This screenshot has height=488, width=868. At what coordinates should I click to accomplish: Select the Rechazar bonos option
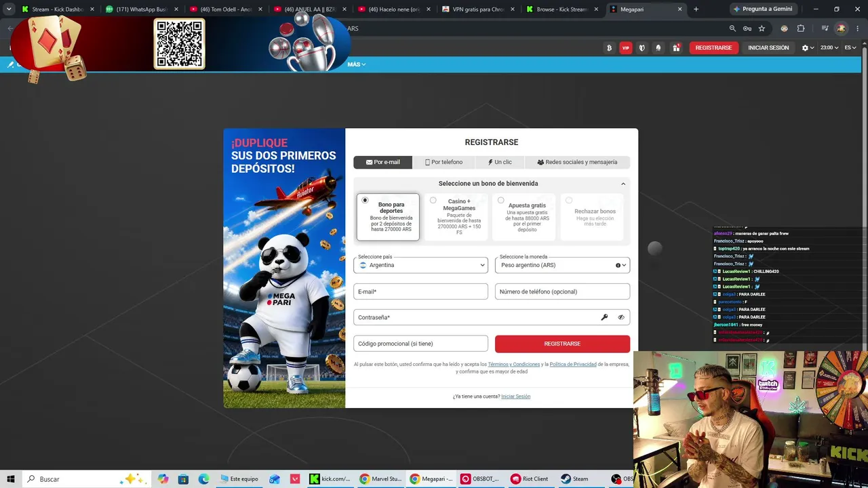click(x=568, y=201)
